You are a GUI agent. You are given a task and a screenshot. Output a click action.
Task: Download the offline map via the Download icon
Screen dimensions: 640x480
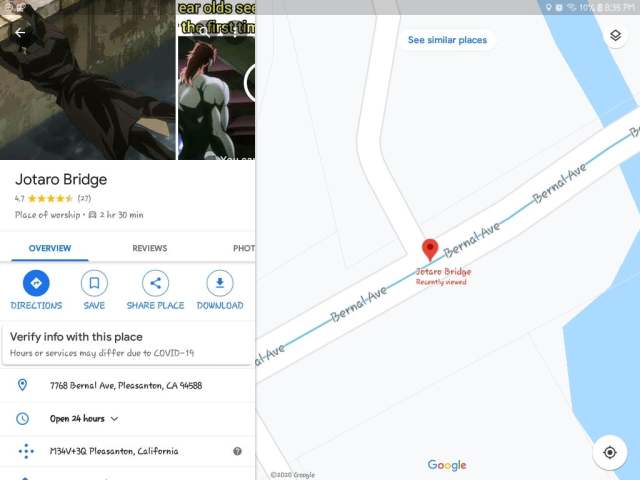coord(220,284)
